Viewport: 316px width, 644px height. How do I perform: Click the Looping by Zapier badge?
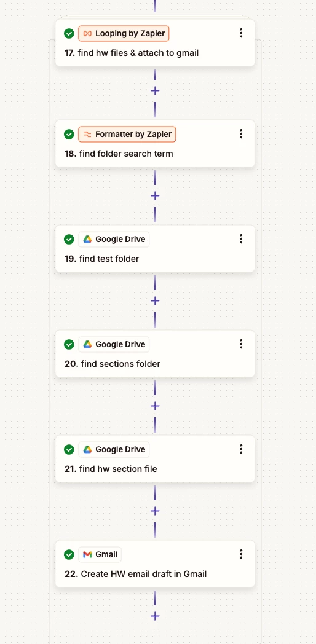[124, 34]
